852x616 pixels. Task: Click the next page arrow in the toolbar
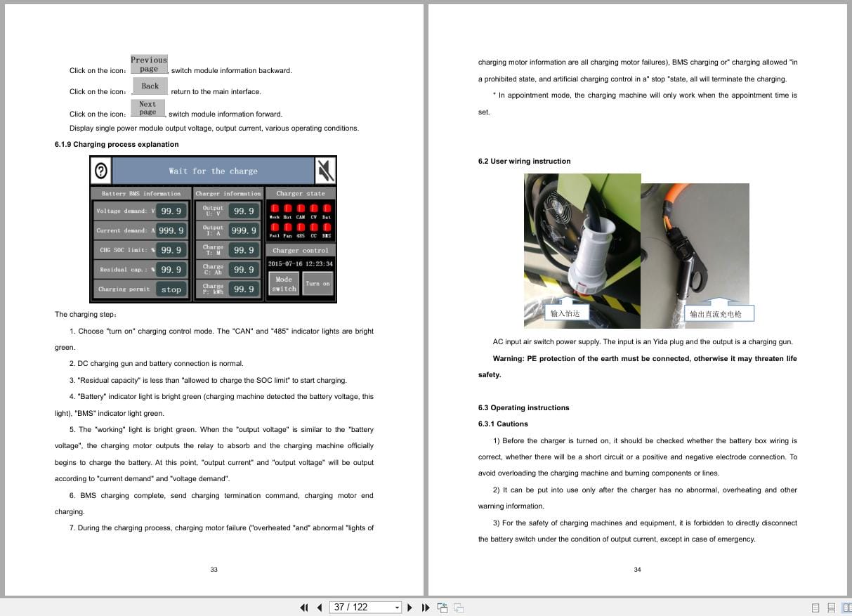(x=409, y=607)
